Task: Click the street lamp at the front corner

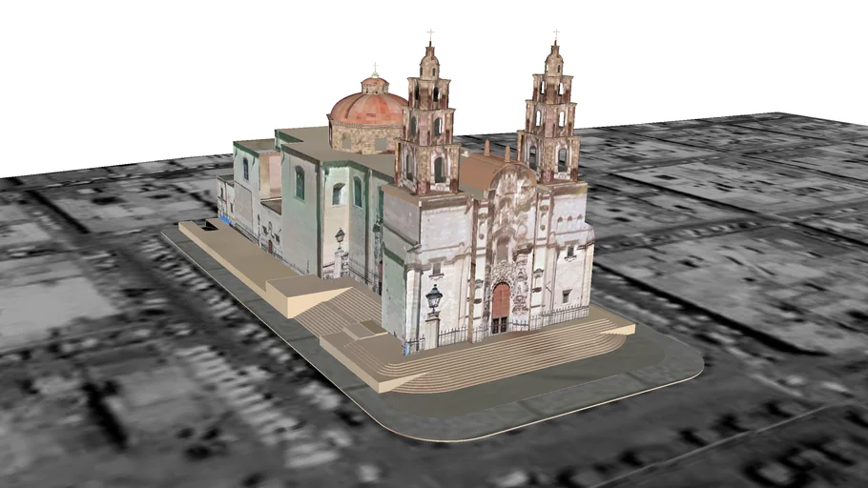Action: [433, 298]
